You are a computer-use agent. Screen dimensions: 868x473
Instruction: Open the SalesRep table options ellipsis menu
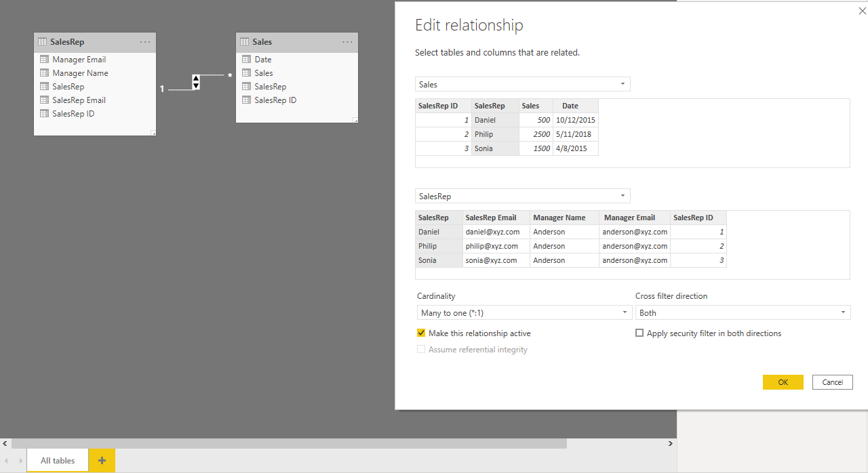tap(145, 42)
